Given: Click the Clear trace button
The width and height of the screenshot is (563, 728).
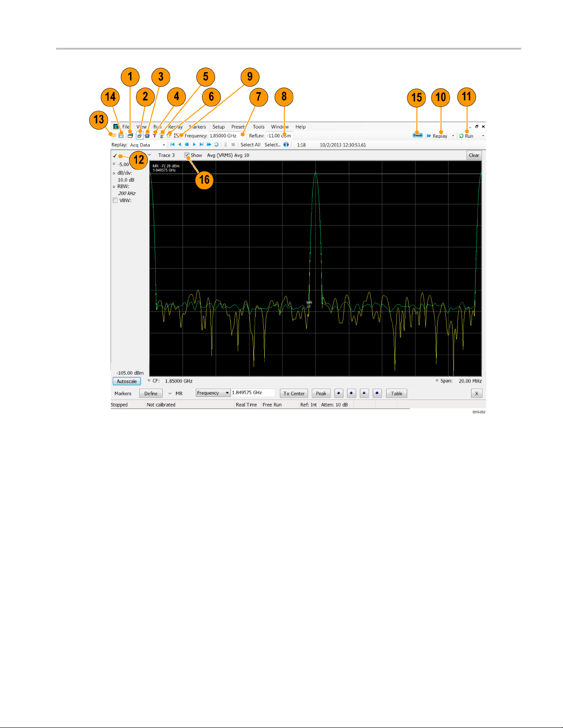Looking at the screenshot, I should [474, 155].
